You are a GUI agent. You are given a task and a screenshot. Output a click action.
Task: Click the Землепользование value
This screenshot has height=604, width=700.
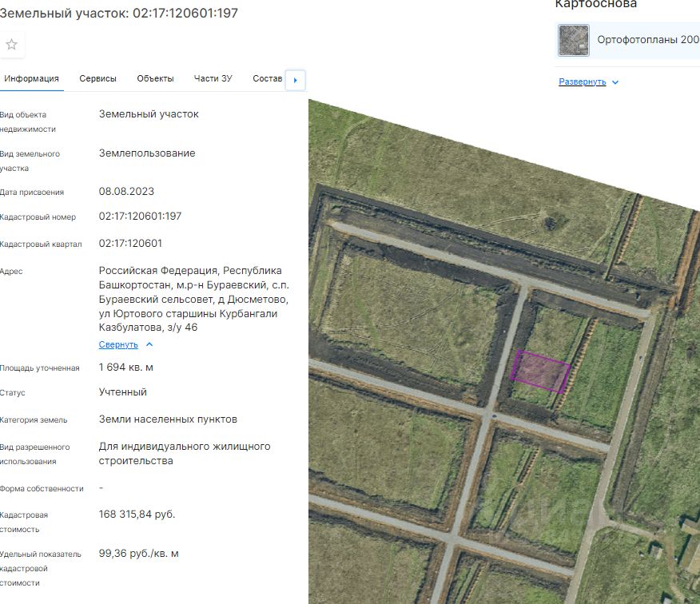[147, 153]
